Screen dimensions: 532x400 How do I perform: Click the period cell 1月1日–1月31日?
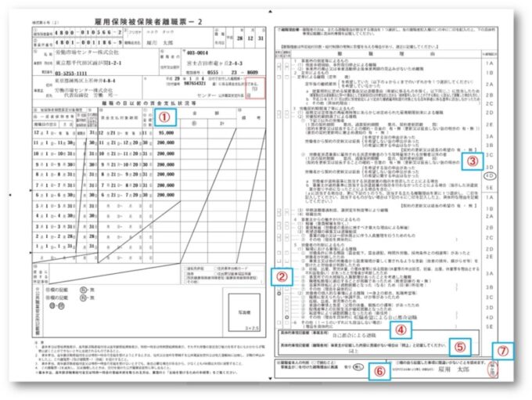tap(54, 247)
